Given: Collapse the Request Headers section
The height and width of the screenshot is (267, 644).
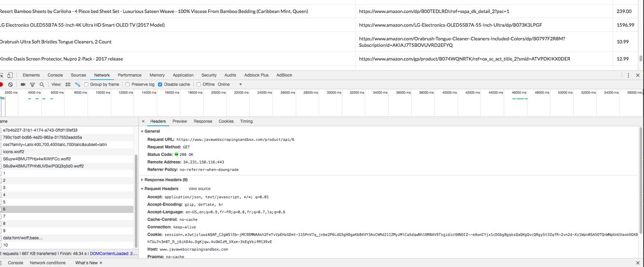Looking at the screenshot, I should coord(143,189).
